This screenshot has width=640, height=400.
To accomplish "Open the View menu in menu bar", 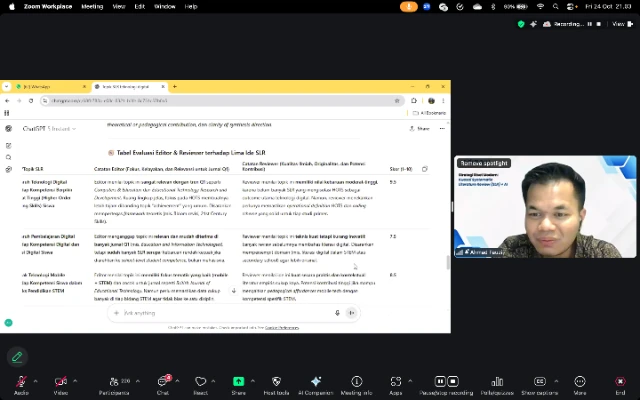I will pos(119,7).
